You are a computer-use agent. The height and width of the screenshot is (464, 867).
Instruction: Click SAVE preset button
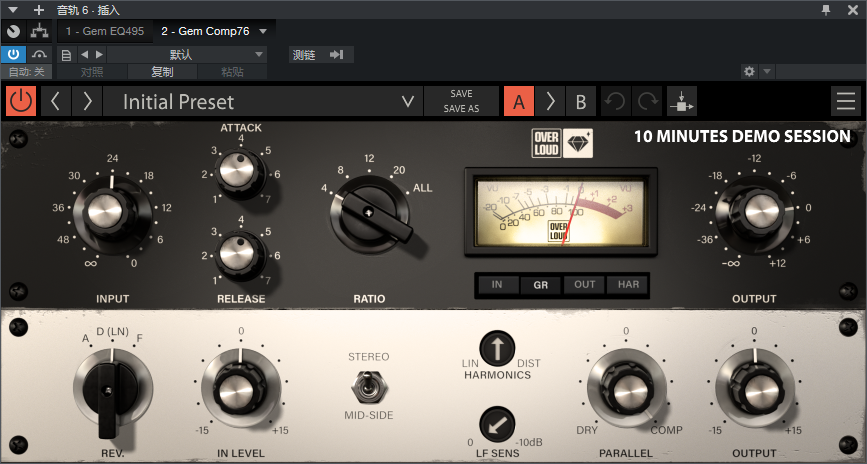[x=461, y=93]
